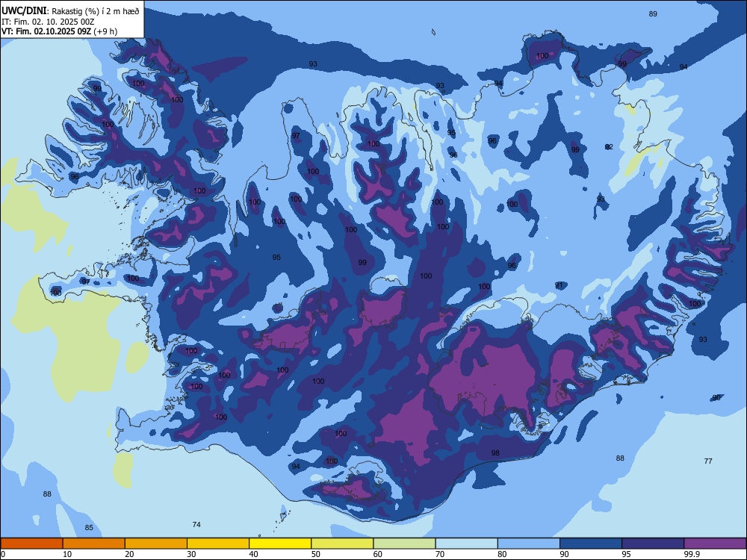The height and width of the screenshot is (560, 747).
Task: Click the 'IT: Fim. 02. 10. 2025 00Z' line
Action: (x=48, y=22)
